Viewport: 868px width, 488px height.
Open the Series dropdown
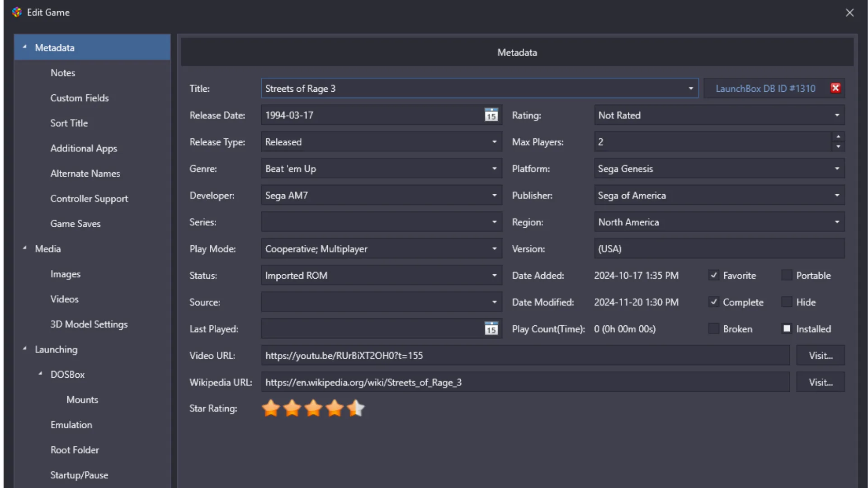(494, 221)
